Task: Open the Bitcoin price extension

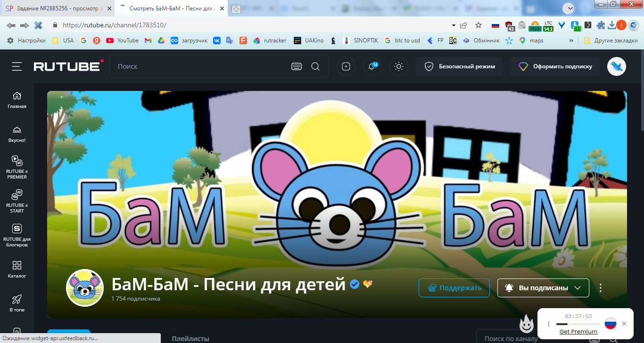Action: point(535,26)
